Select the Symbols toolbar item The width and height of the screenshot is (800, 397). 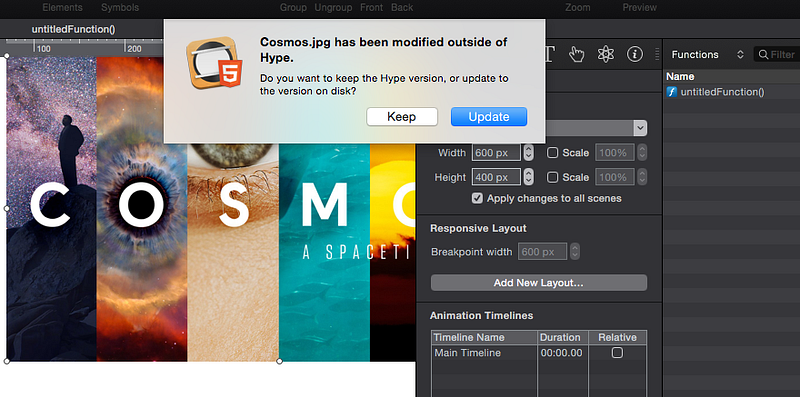120,8
